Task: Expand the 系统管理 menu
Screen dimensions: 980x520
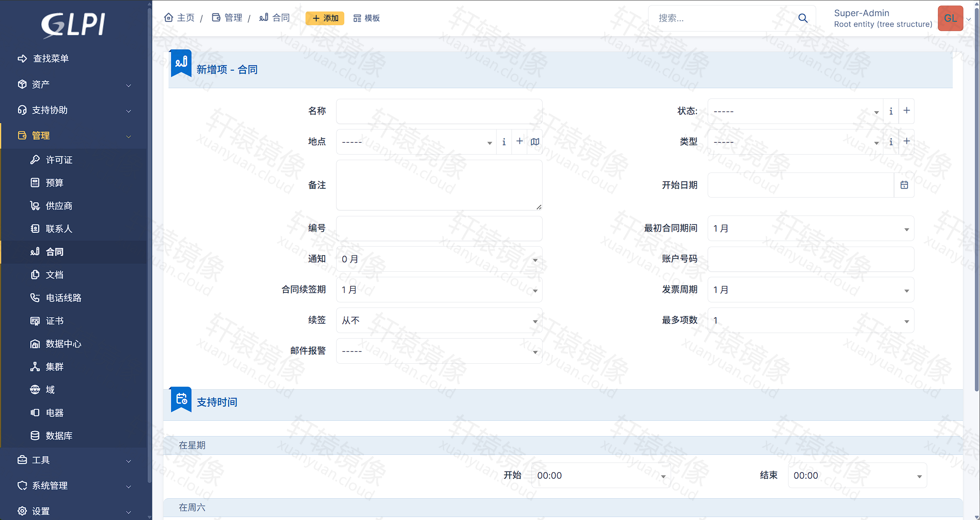Action: pos(74,486)
